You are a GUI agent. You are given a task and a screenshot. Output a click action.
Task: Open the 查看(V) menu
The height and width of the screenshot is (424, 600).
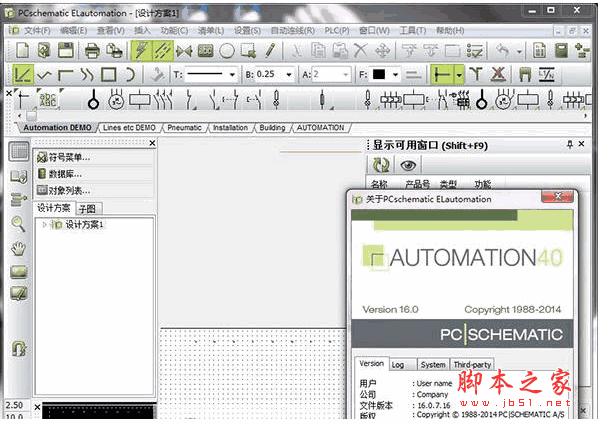[x=111, y=31]
